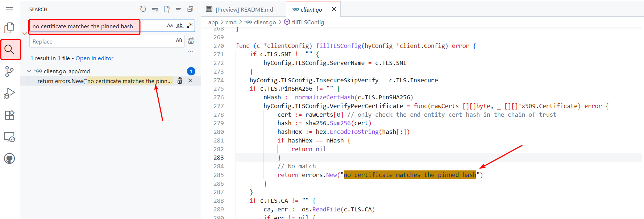Open the Run and Debug view

click(x=9, y=93)
